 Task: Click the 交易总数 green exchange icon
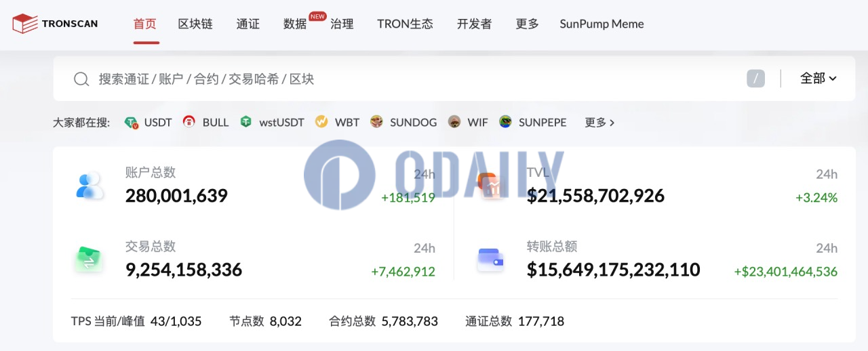point(89,260)
